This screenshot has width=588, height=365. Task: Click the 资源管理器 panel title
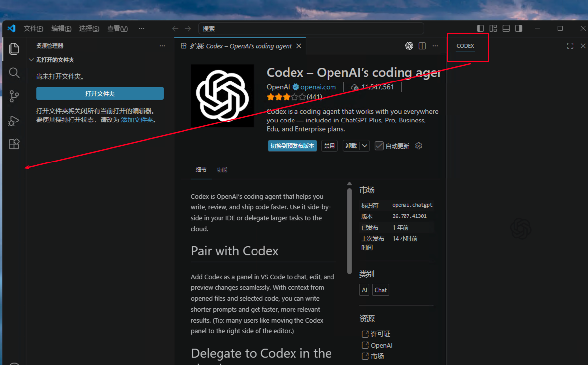point(49,46)
